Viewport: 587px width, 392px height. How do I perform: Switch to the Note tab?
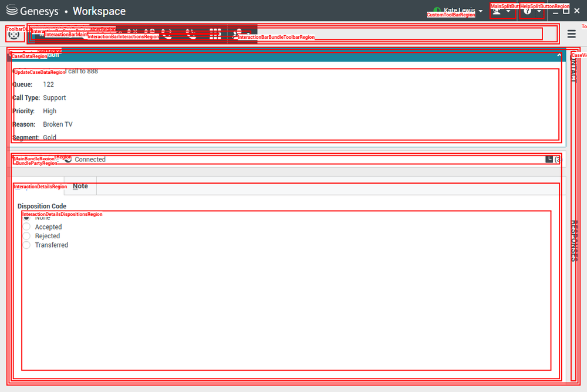80,186
